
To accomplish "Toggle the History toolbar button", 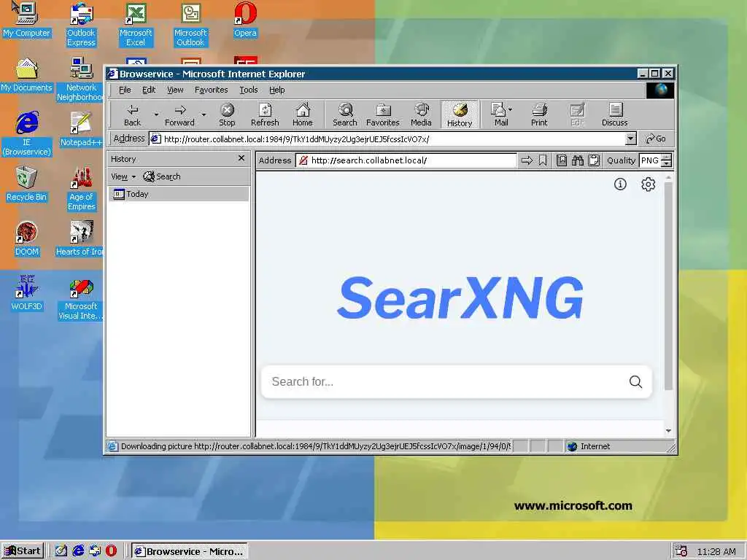I will (460, 114).
